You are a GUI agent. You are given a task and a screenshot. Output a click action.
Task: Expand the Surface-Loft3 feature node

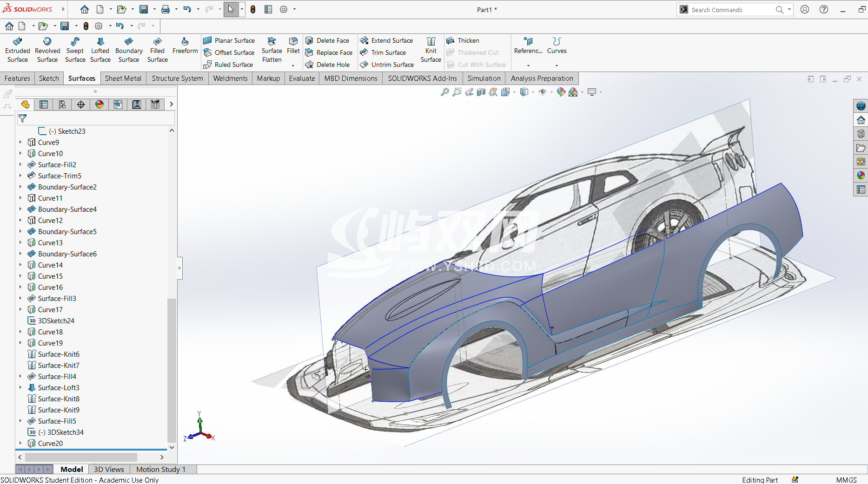(x=20, y=387)
